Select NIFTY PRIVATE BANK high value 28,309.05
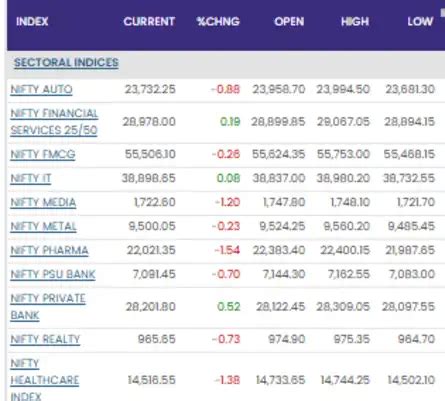Viewport: 445px width, 401px height. click(x=343, y=307)
